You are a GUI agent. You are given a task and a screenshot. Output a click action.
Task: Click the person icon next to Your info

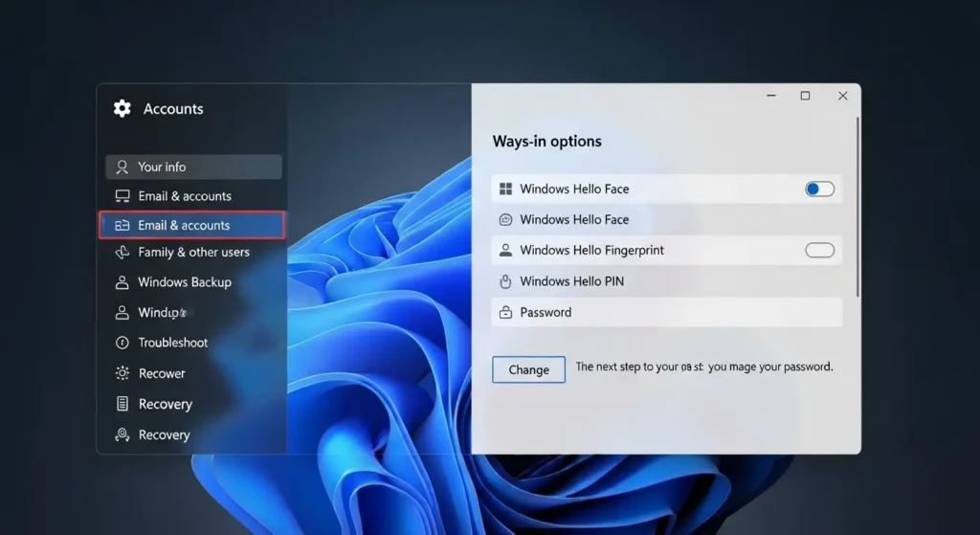tap(122, 167)
